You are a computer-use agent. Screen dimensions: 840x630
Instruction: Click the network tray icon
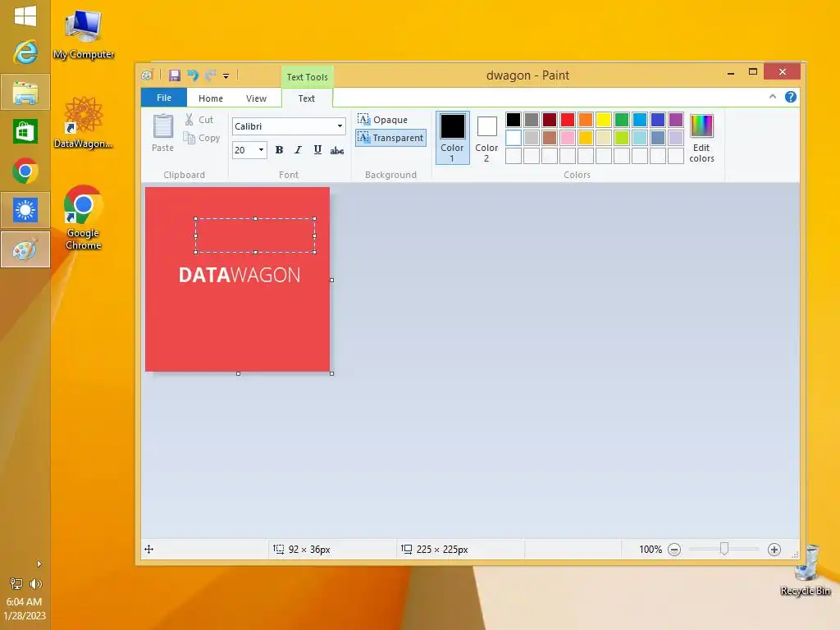click(16, 584)
